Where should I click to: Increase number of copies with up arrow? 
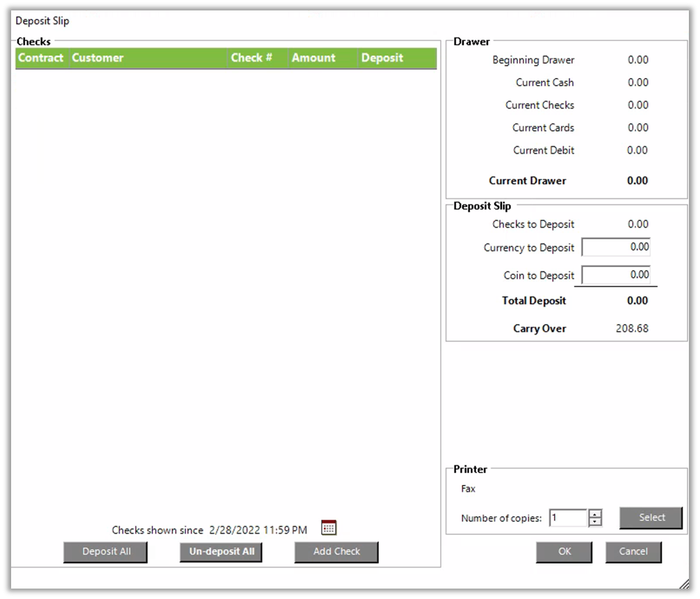595,514
